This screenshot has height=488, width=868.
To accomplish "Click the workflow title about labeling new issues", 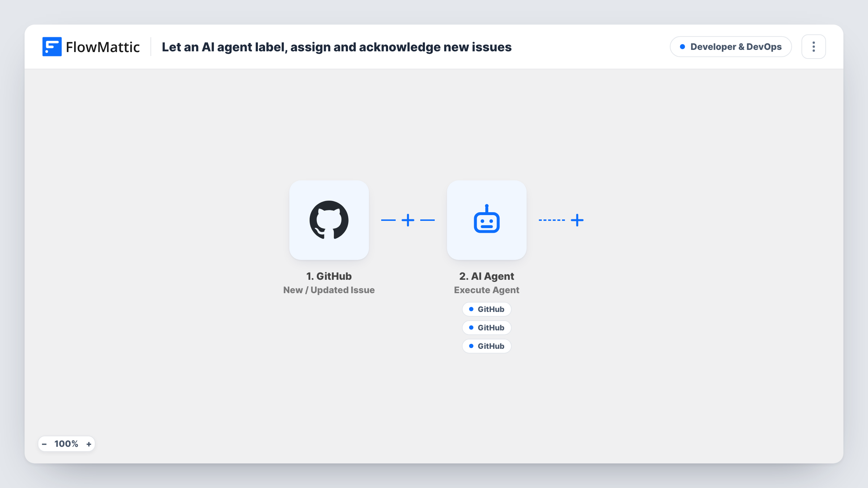I will (x=336, y=47).
